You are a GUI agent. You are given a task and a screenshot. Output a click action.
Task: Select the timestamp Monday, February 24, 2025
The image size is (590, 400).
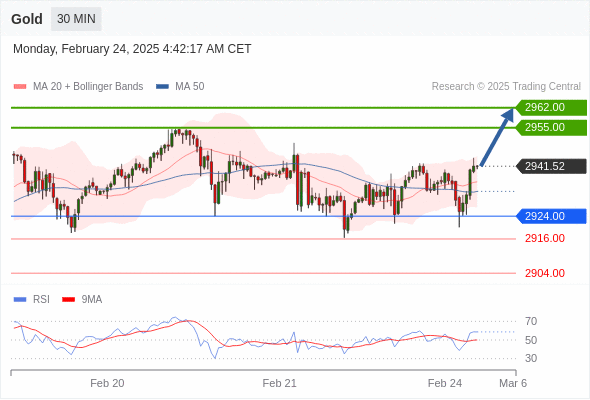point(132,49)
